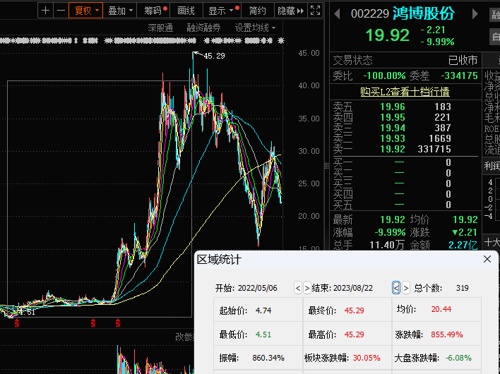The height and width of the screenshot is (374, 500).
Task: Open the 显示 dropdown options
Action: (x=222, y=11)
